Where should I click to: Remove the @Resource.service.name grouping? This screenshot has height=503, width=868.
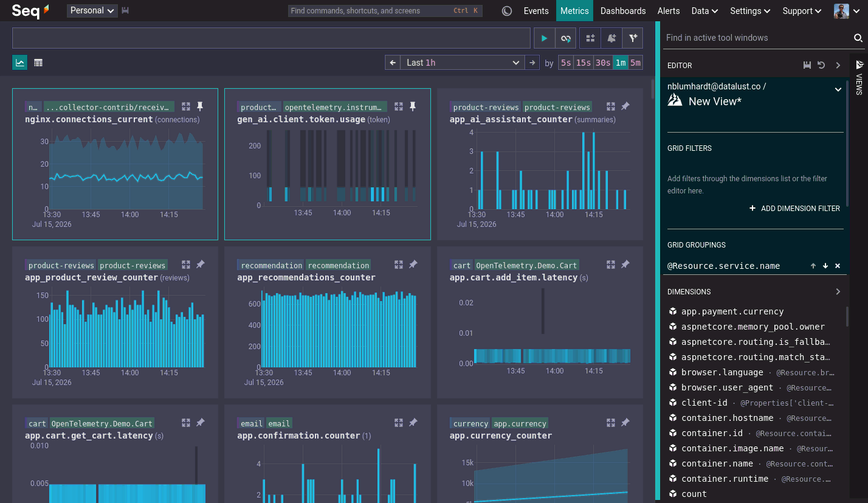point(838,266)
